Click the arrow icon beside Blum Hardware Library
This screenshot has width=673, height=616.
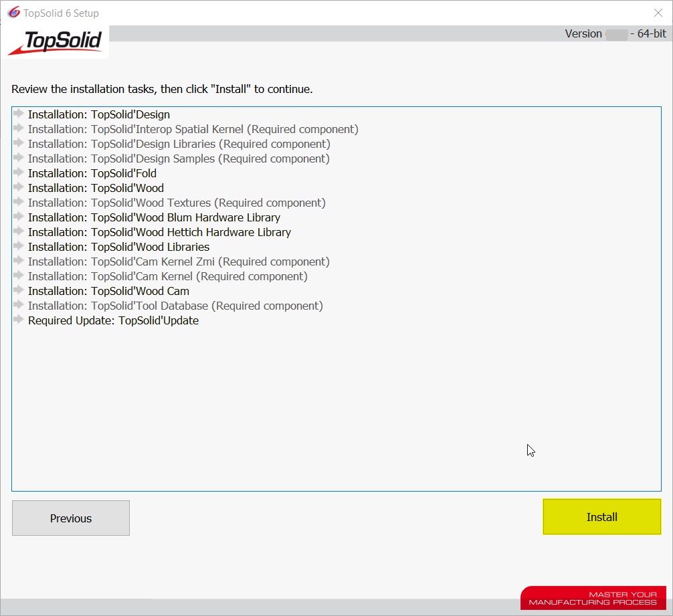pos(19,216)
